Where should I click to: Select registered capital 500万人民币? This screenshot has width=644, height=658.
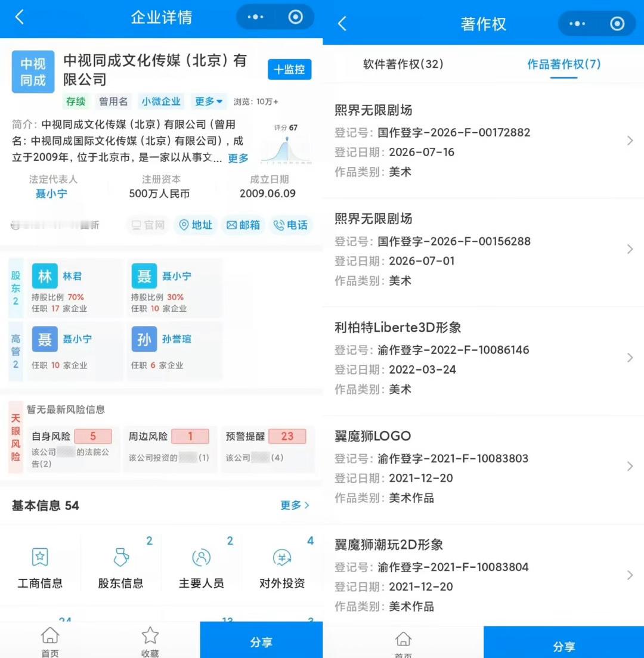click(x=159, y=194)
